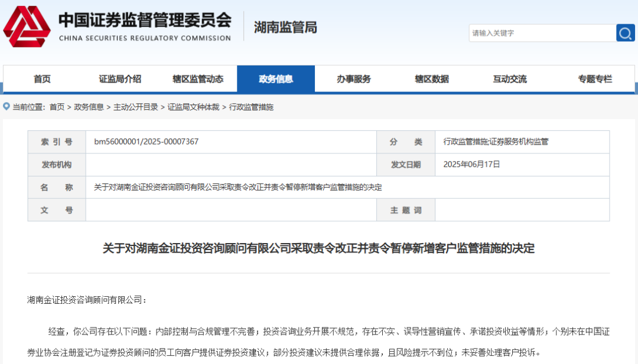Open the 互动交流 navigation tab
The width and height of the screenshot is (638, 364).
[510, 79]
